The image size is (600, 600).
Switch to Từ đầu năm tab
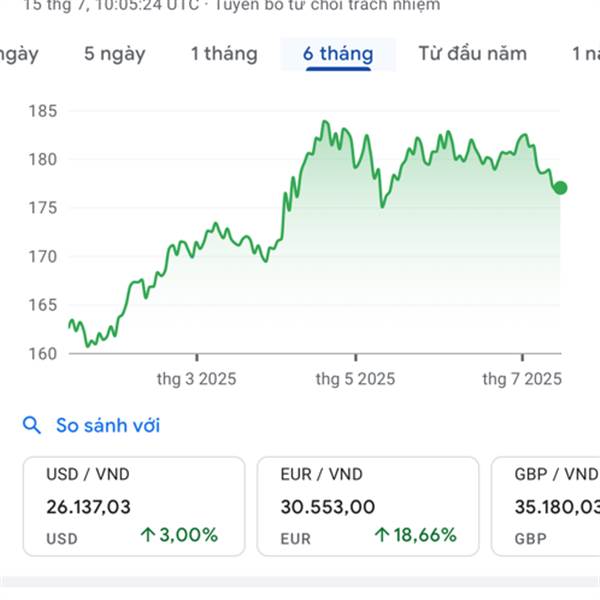point(473,54)
